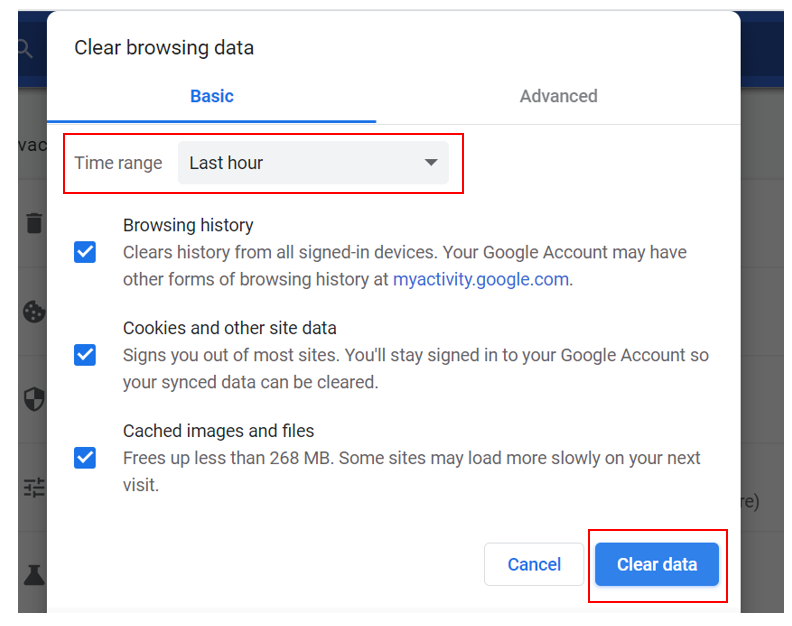
Task: Click the Browsing history title text
Action: click(x=188, y=225)
